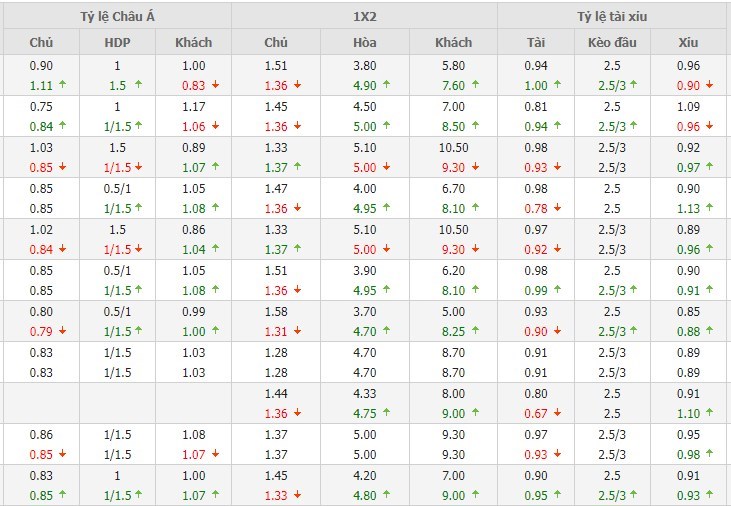Image resolution: width=731 pixels, height=506 pixels.
Task: Open the Tỷ lệ Châu Á section header
Action: point(117,15)
